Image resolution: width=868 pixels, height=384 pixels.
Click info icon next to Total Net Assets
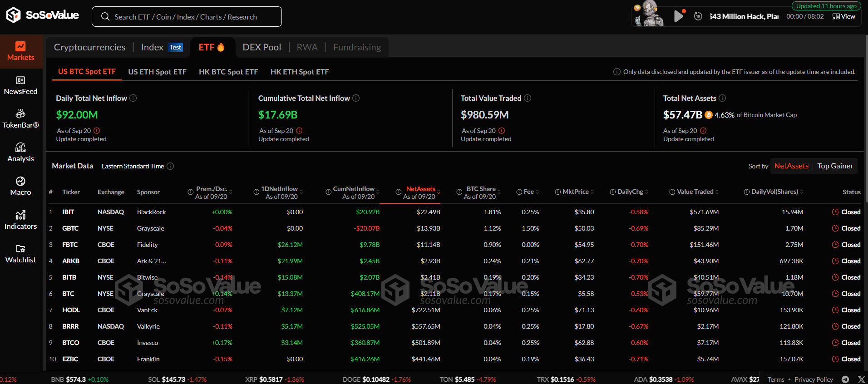[x=722, y=98]
